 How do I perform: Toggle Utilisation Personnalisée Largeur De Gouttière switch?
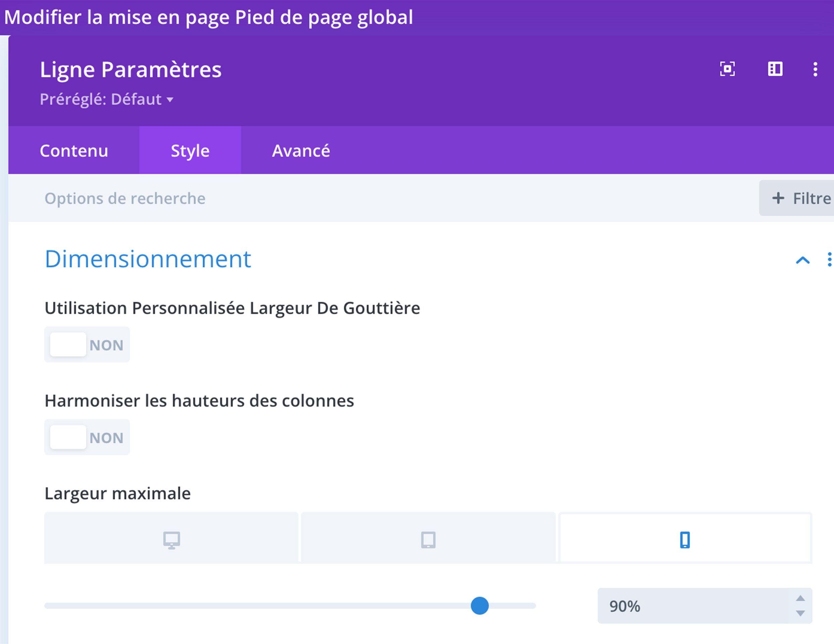[87, 344]
